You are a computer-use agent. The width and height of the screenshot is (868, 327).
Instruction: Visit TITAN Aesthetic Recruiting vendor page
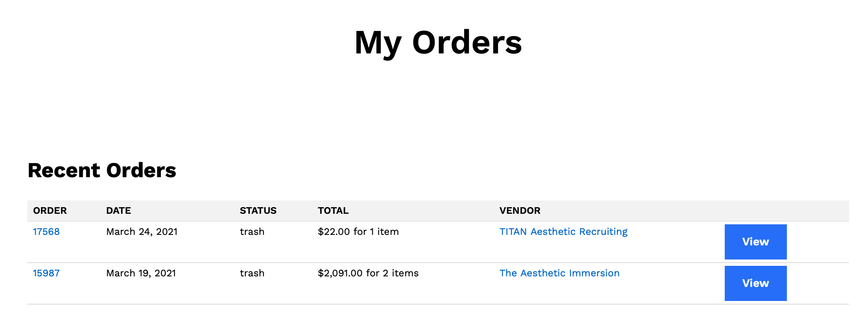563,232
